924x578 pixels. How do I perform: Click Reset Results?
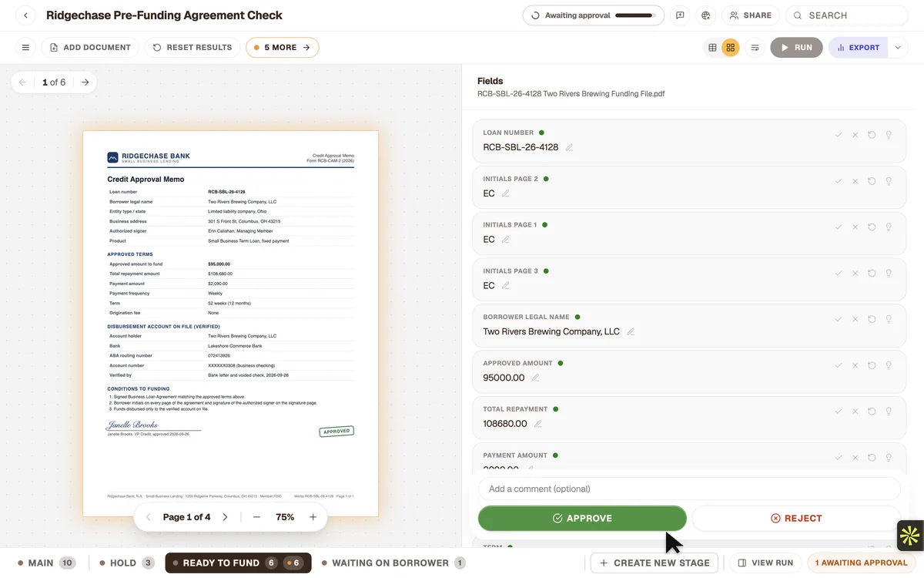point(192,48)
